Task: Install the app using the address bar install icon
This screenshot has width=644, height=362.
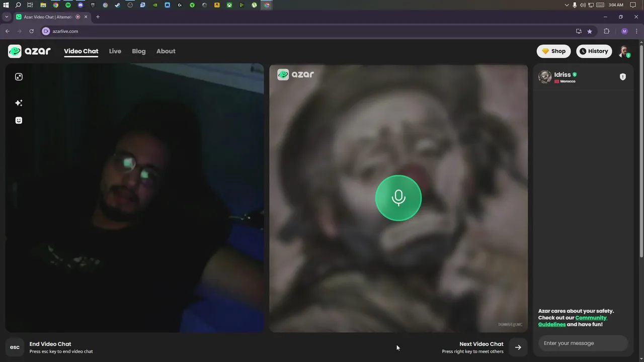Action: pyautogui.click(x=579, y=31)
